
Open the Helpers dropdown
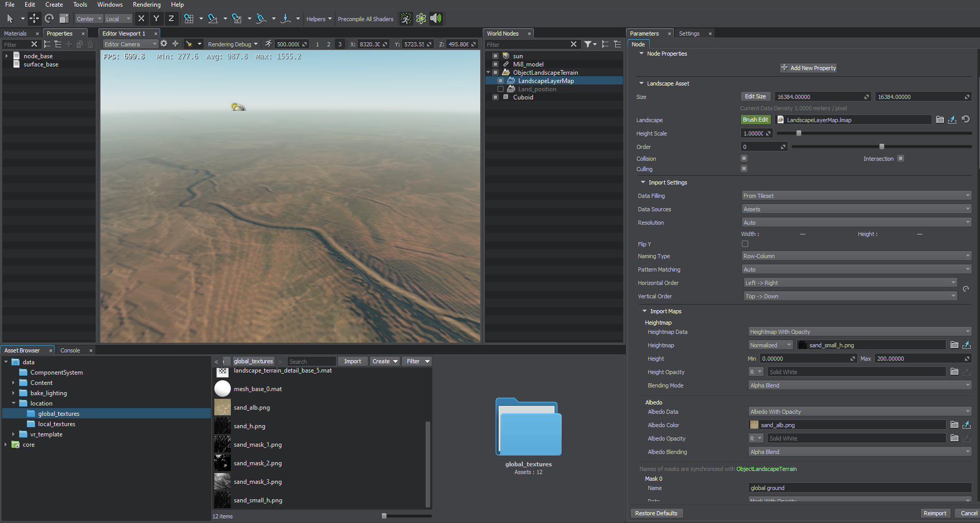click(319, 19)
